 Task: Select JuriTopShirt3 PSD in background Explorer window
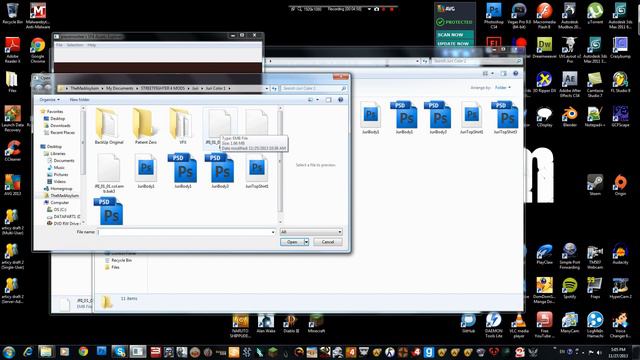click(x=505, y=118)
